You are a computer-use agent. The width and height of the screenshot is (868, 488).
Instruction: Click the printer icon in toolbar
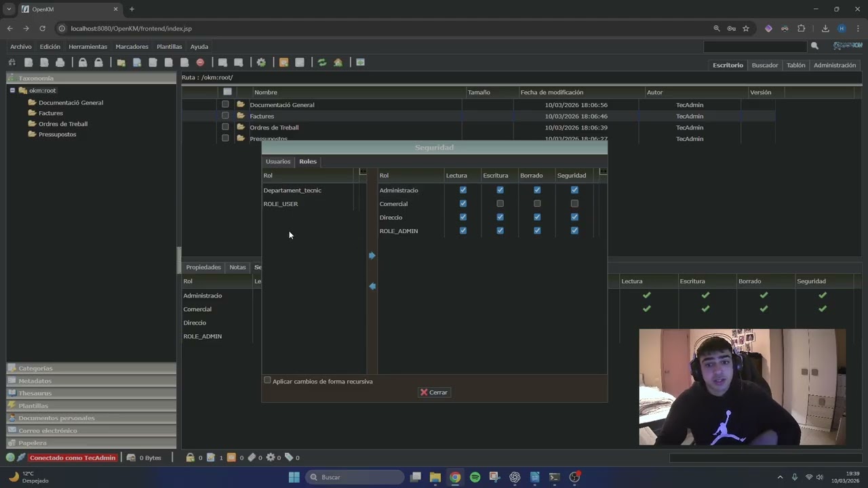click(60, 62)
